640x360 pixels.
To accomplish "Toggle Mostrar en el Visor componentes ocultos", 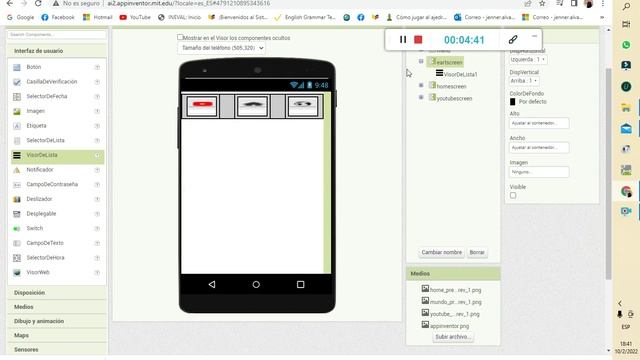I will [x=180, y=37].
